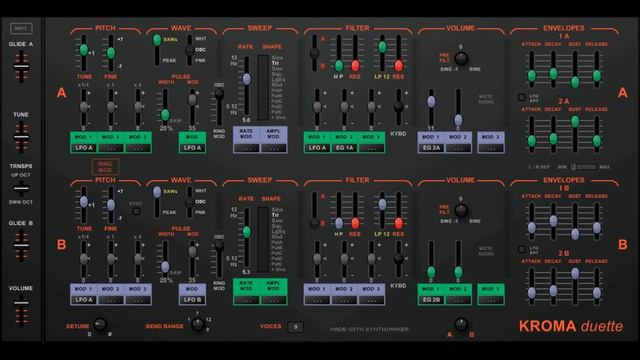640x360 pixels.
Task: Toggle LFO RPT checkbox in envelopes B
Action: (521, 249)
